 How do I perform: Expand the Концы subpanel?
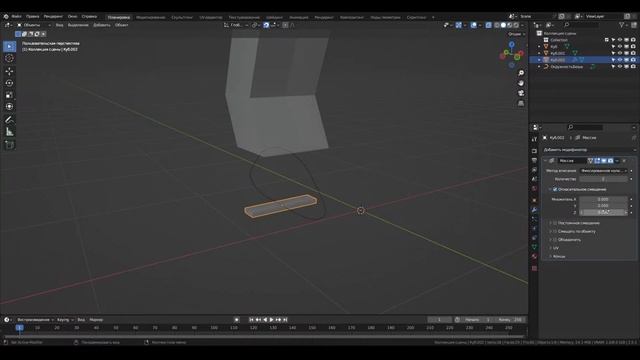[550, 256]
